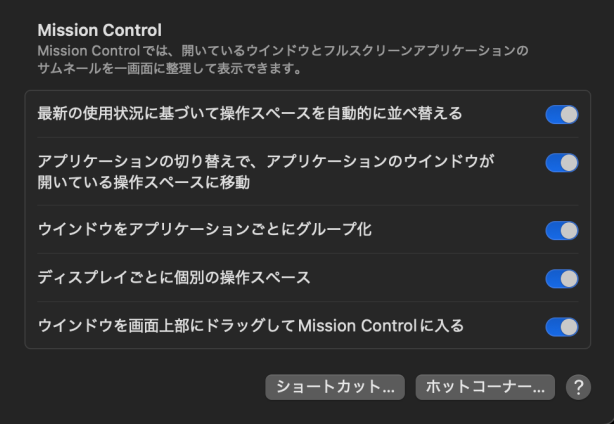
Task: Click description text サムネールを一画面に整理して表示できます
Action: 170,69
